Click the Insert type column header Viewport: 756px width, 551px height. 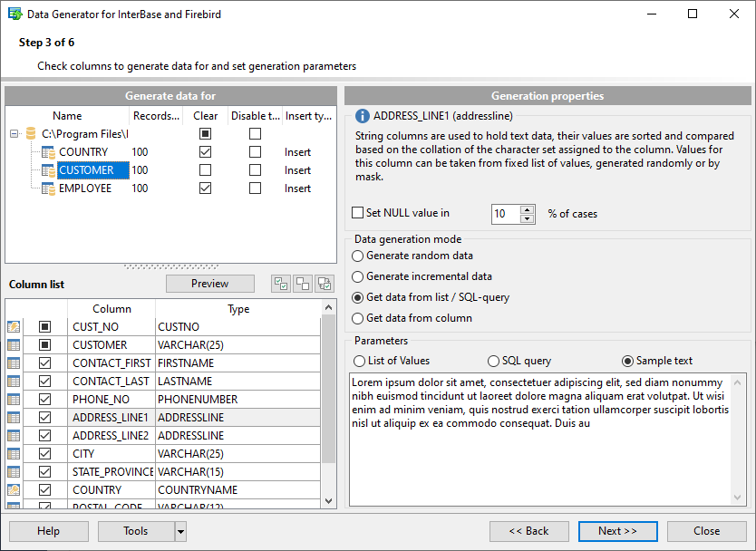coord(308,116)
